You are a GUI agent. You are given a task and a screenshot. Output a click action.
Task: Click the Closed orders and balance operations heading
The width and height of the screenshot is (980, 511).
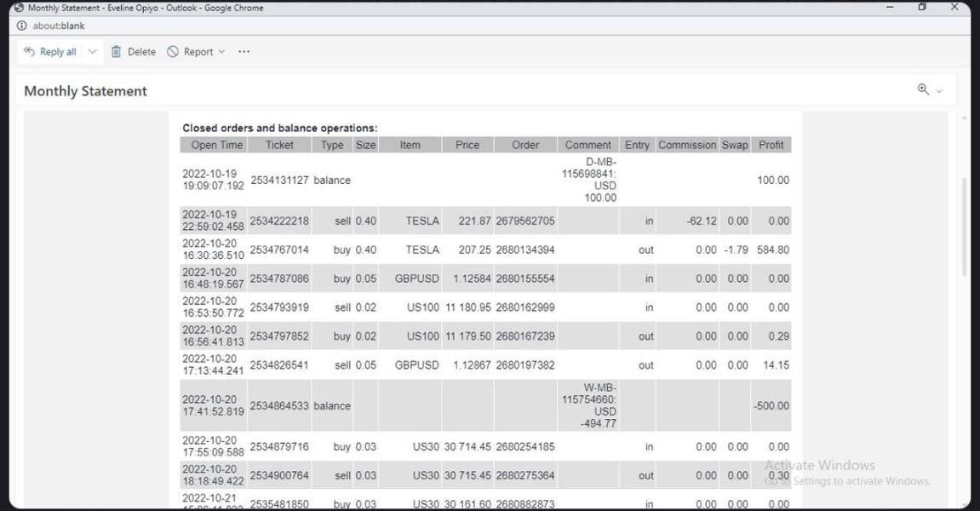[x=280, y=128]
